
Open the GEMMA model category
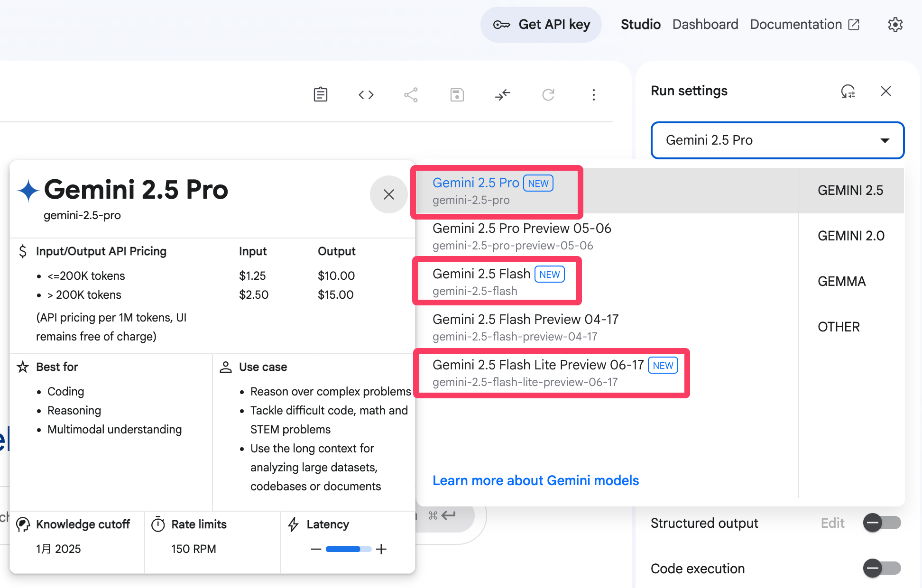point(841,281)
